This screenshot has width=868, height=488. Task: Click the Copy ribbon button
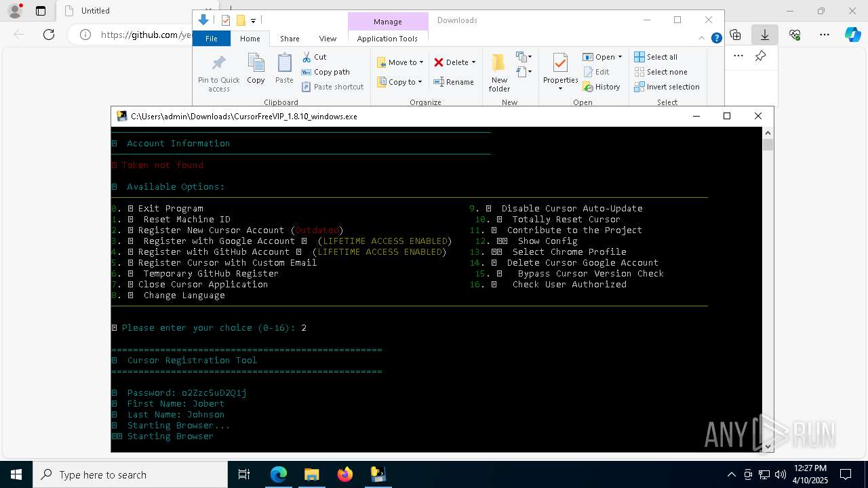(256, 69)
